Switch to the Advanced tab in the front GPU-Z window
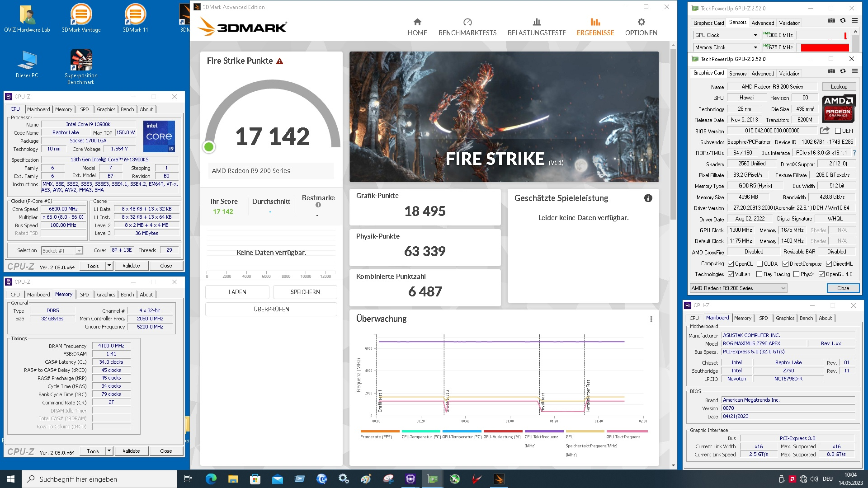This screenshot has width=868, height=488. coord(763,73)
